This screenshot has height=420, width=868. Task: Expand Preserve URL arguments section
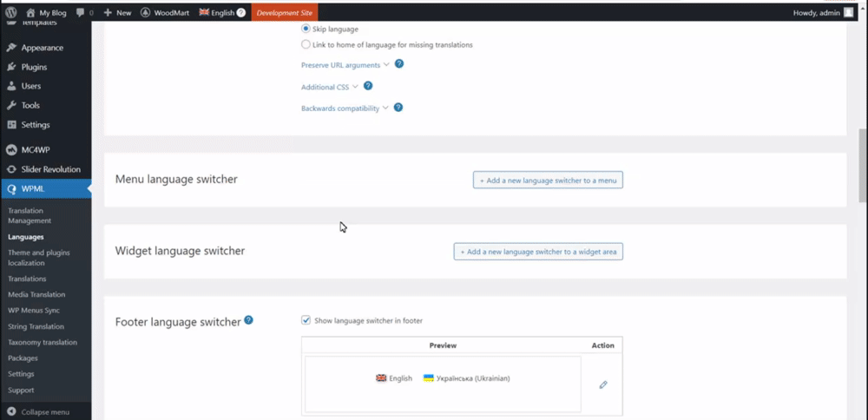(345, 65)
